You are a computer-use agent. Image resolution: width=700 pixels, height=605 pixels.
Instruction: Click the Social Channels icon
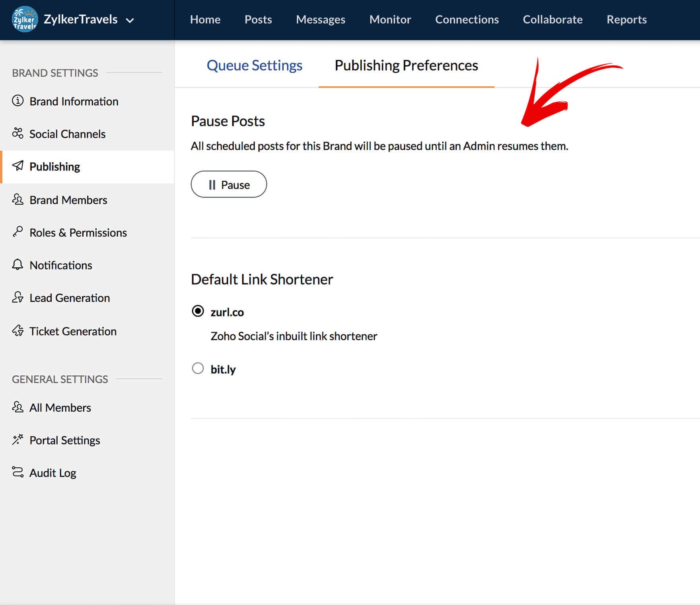pos(18,133)
